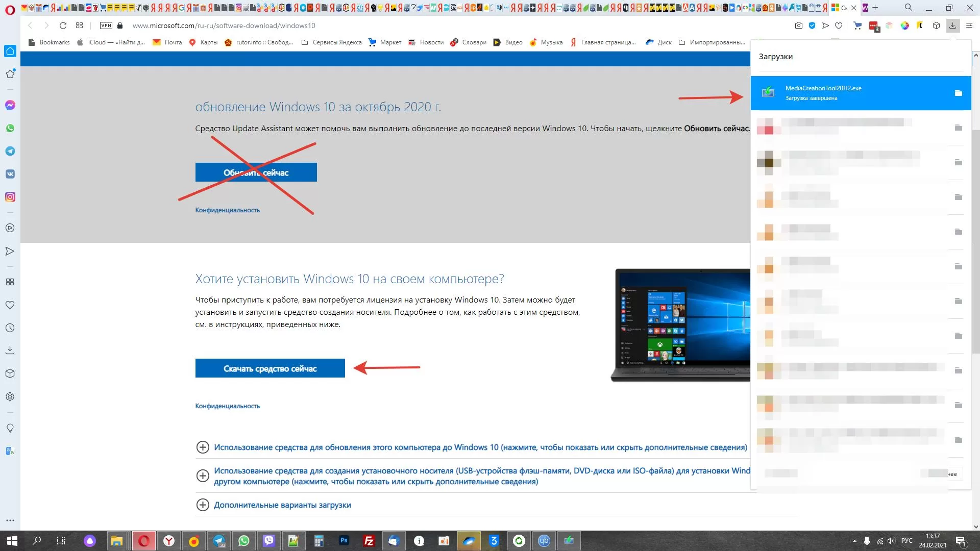980x551 pixels.
Task: Click the snapshot camera icon
Action: click(x=799, y=26)
